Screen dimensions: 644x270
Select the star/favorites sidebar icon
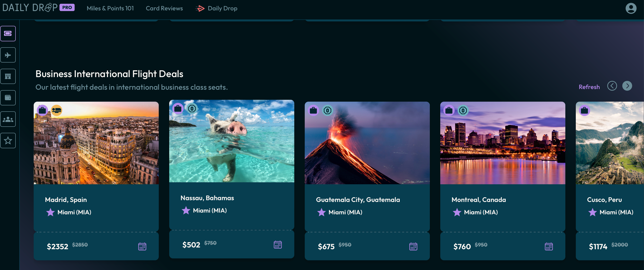point(8,141)
